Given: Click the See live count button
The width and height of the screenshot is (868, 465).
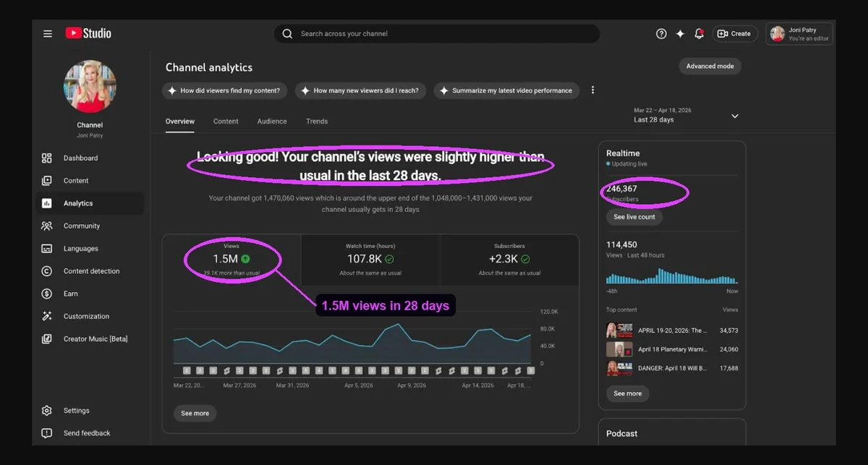Looking at the screenshot, I should tap(634, 217).
